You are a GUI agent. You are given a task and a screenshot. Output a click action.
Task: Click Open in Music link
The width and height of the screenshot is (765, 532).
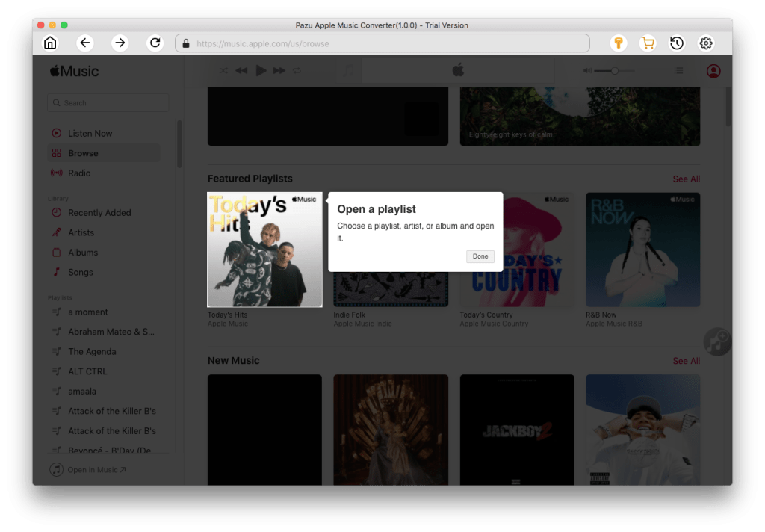[x=89, y=469]
